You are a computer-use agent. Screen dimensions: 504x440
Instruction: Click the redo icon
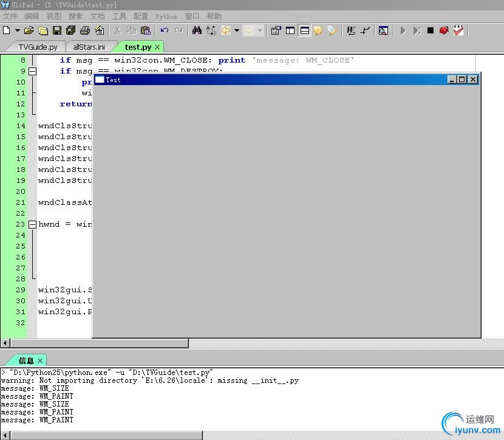click(x=179, y=30)
